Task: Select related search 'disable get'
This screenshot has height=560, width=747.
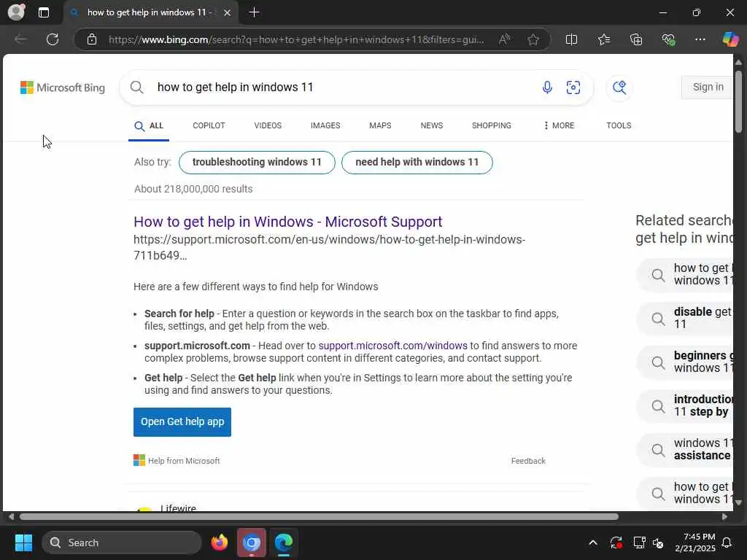Action: coord(685,318)
